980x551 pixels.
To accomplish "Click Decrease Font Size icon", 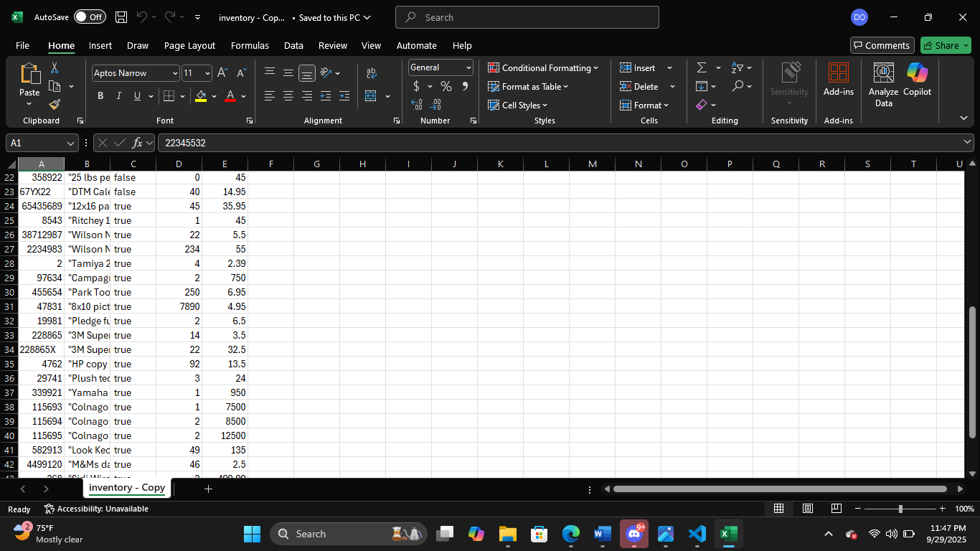I will click(241, 72).
